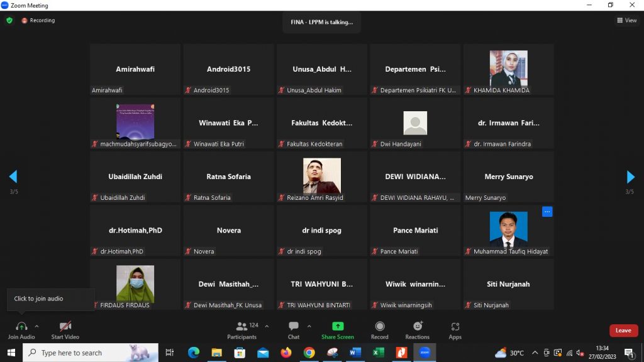Screen dimensions: 644x362
Task: Go to previous gallery page arrow
Action: coord(13,177)
